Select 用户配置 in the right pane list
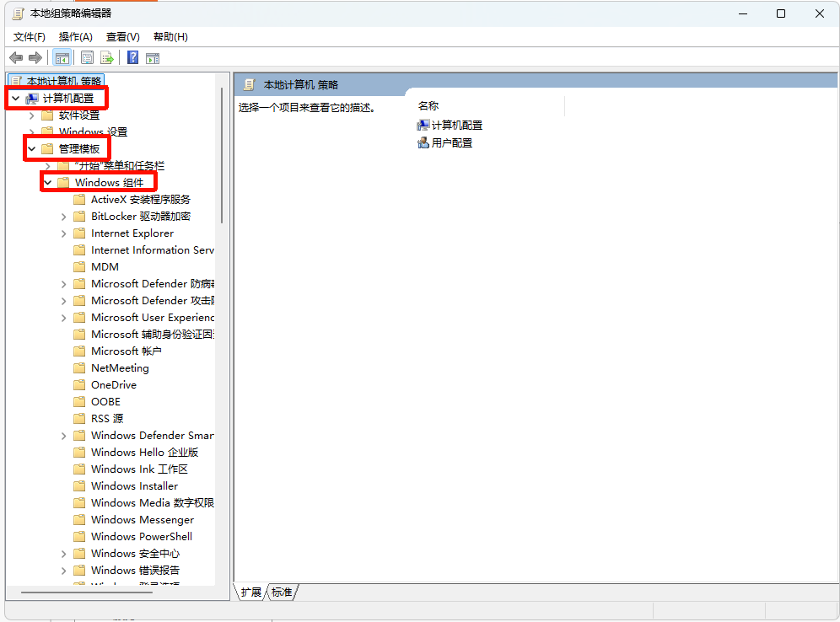 point(451,143)
